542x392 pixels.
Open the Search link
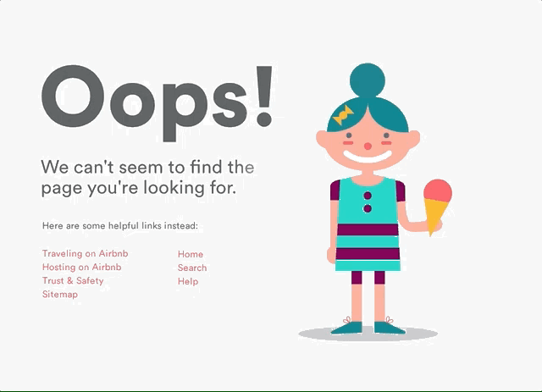192,268
